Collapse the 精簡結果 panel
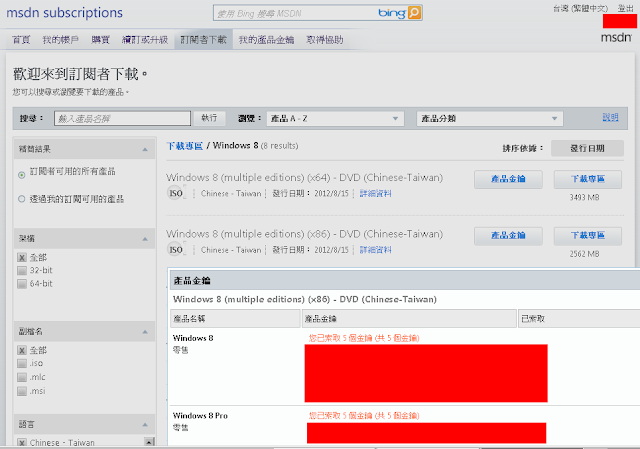The height and width of the screenshot is (449, 640). coord(145,149)
